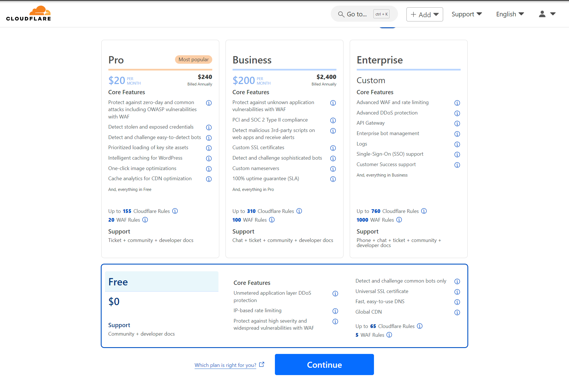Show info for PCI and SOC 2 compliance
The height and width of the screenshot is (392, 569).
pyautogui.click(x=333, y=120)
